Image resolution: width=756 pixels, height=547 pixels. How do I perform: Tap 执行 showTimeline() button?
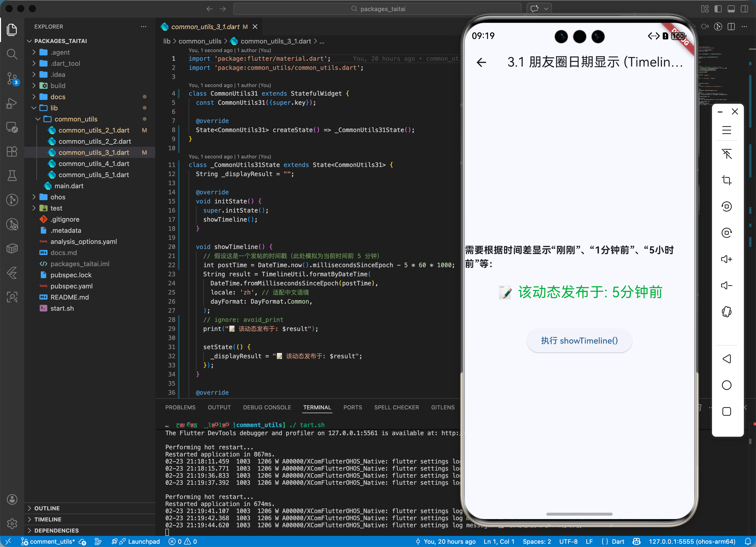point(579,341)
